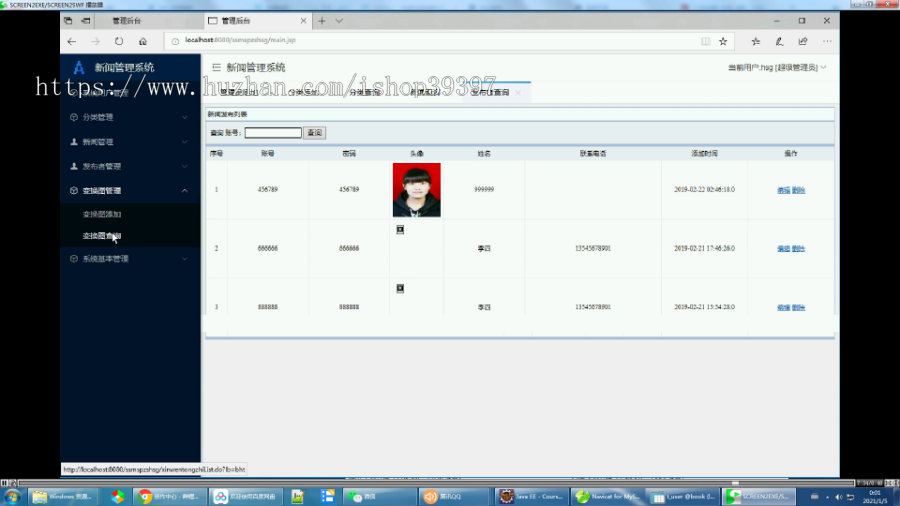Switch to the 分类查询 page tab
Screen dimensions: 900x506
(x=364, y=92)
